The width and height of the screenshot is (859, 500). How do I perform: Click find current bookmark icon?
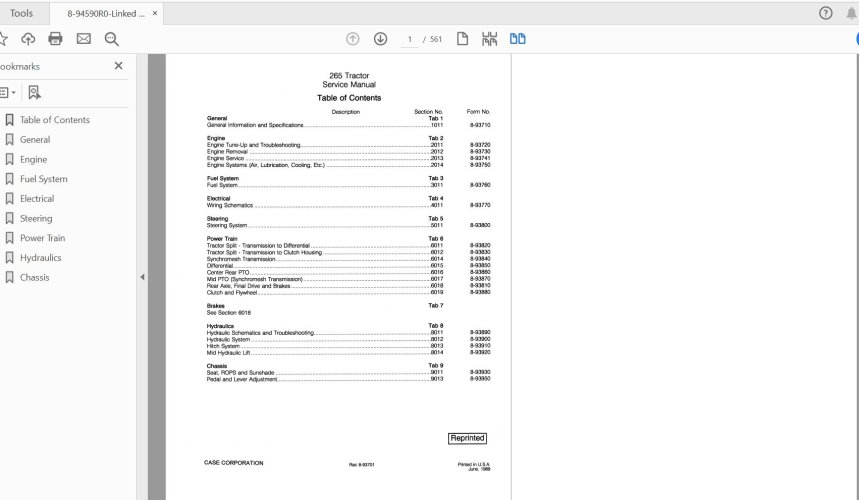point(35,93)
